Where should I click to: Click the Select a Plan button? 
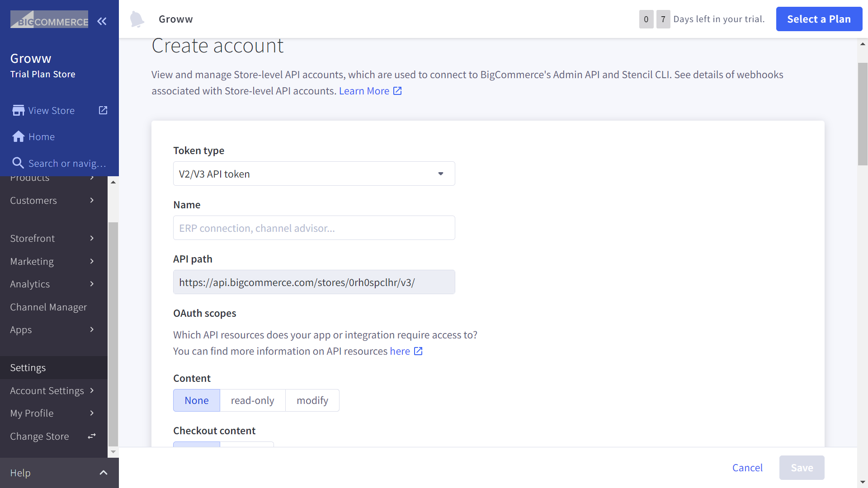click(x=819, y=19)
